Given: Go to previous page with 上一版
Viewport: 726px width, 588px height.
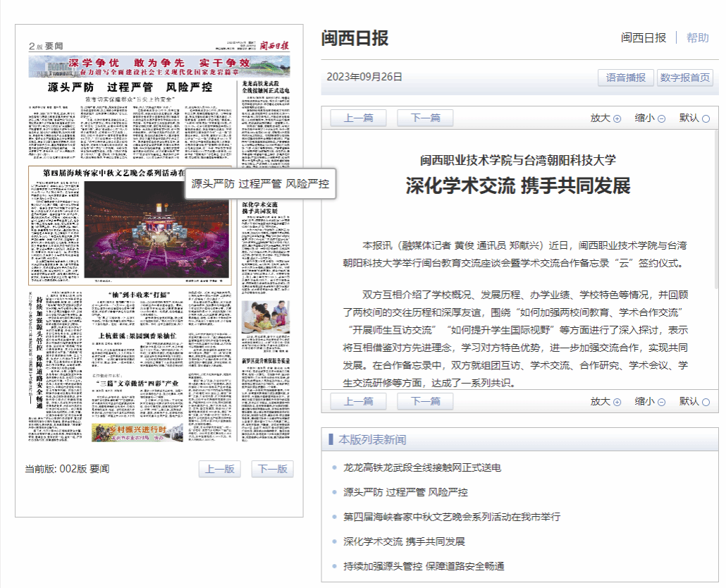Looking at the screenshot, I should pos(219,470).
